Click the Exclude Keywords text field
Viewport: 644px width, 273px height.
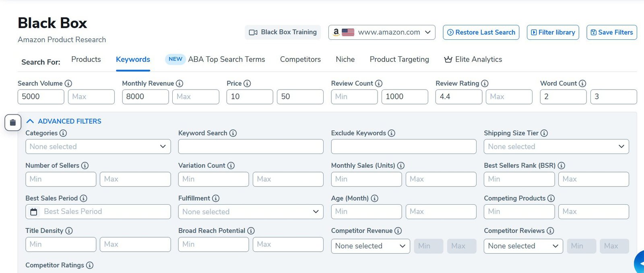404,147
